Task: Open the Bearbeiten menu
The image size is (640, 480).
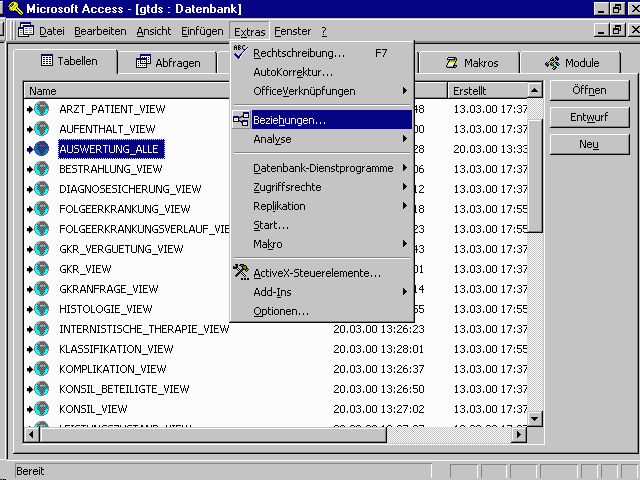Action: tap(98, 31)
